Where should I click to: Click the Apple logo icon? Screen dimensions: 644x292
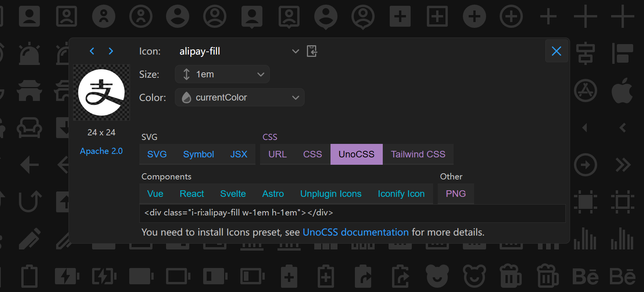pos(622,91)
